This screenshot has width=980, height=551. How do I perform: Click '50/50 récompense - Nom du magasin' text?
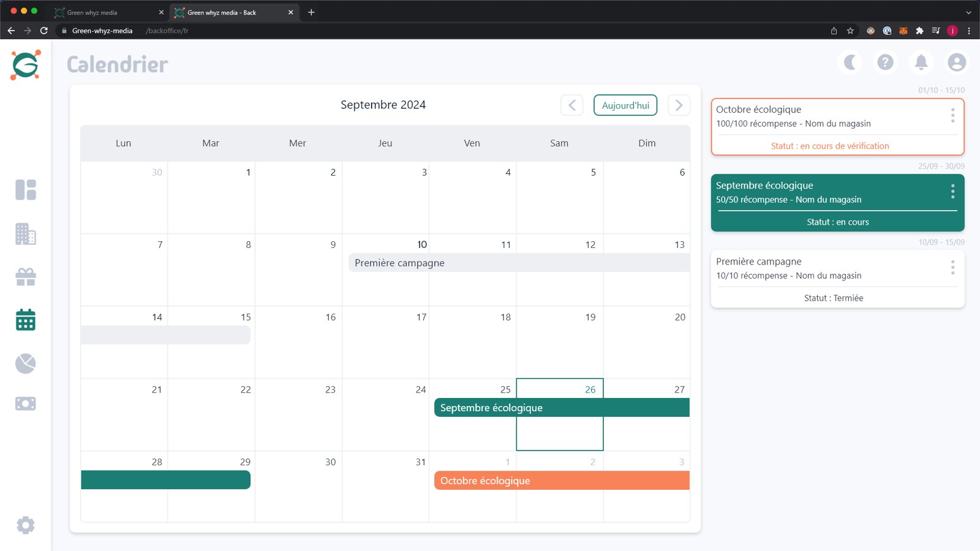click(x=788, y=200)
